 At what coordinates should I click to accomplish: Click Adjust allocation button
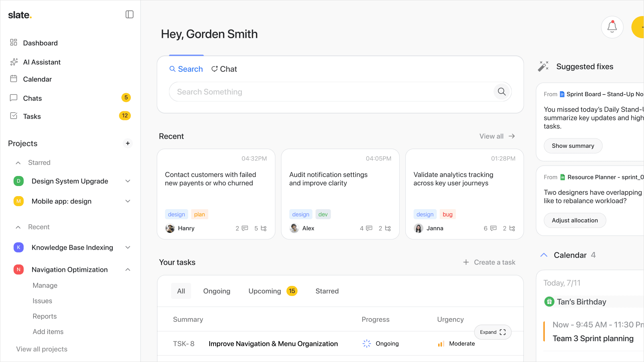(575, 221)
